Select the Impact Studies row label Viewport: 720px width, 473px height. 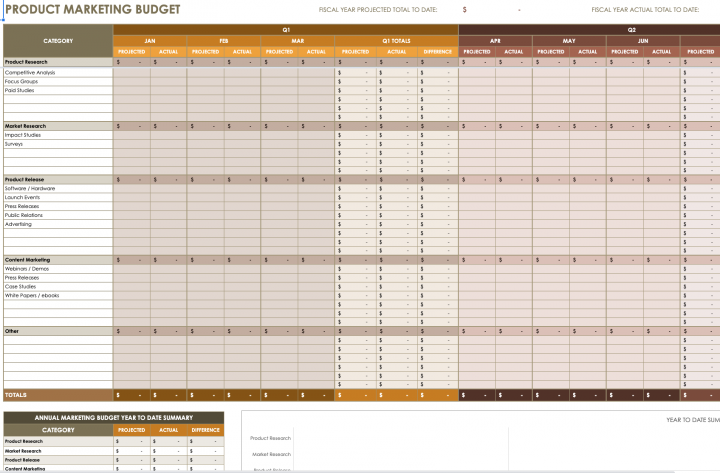[23, 135]
